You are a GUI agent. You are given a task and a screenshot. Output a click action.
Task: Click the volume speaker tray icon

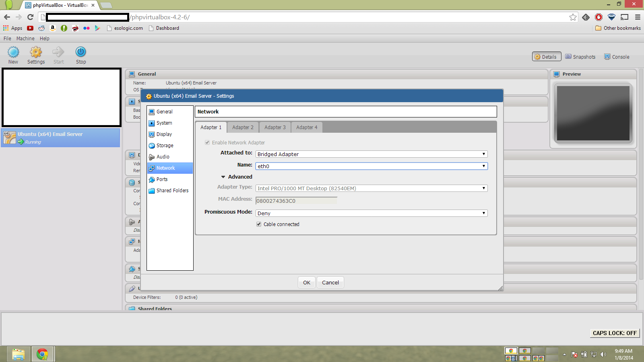point(603,354)
